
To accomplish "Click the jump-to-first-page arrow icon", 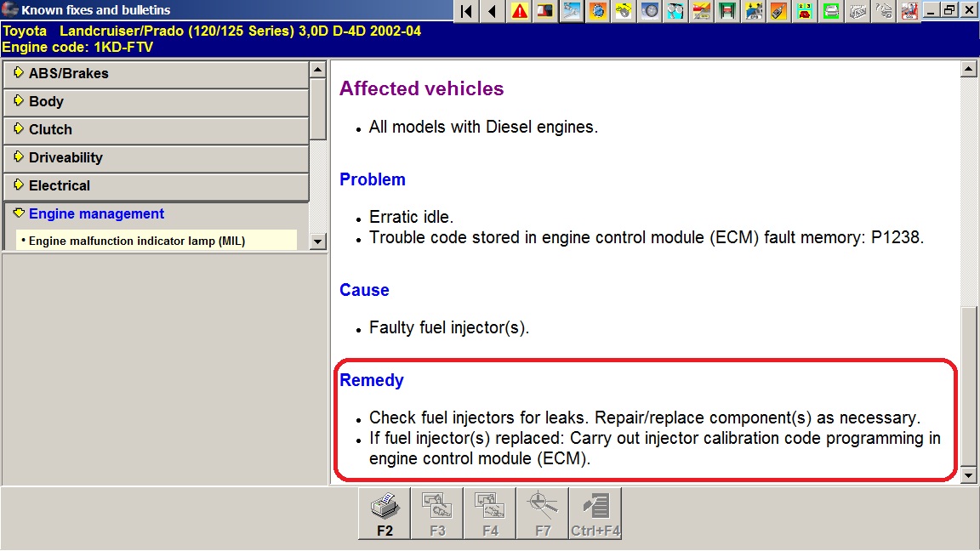I will pyautogui.click(x=465, y=11).
